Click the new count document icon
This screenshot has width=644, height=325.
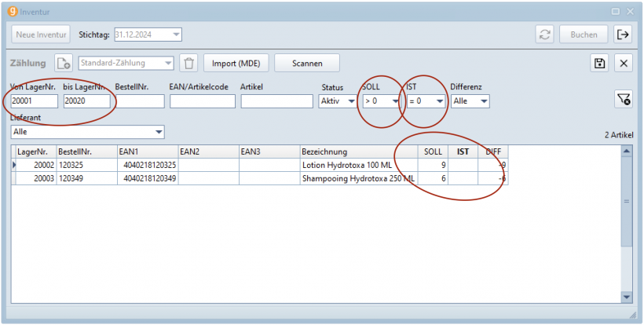click(64, 64)
